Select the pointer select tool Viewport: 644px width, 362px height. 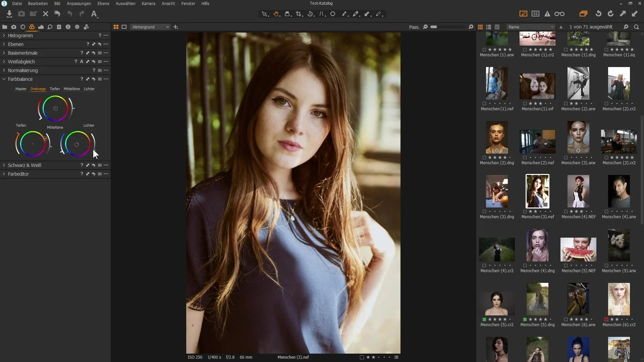coord(265,14)
